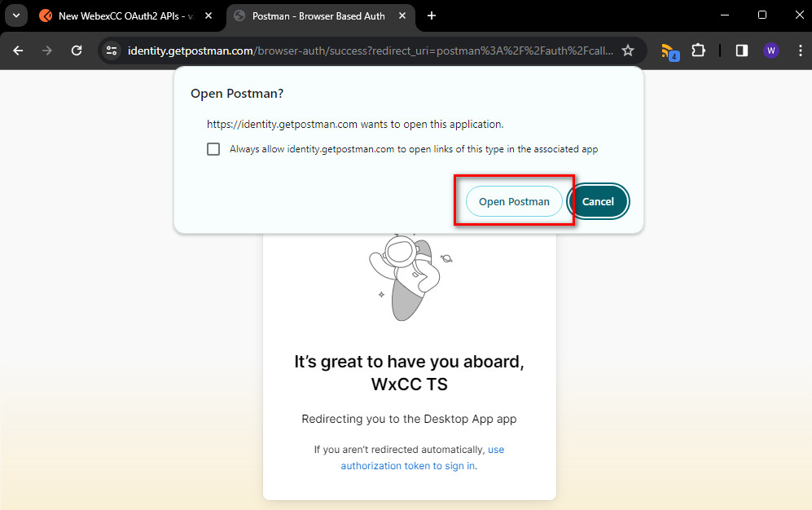812x510 pixels.
Task: Minimize the browser window
Action: click(x=725, y=15)
